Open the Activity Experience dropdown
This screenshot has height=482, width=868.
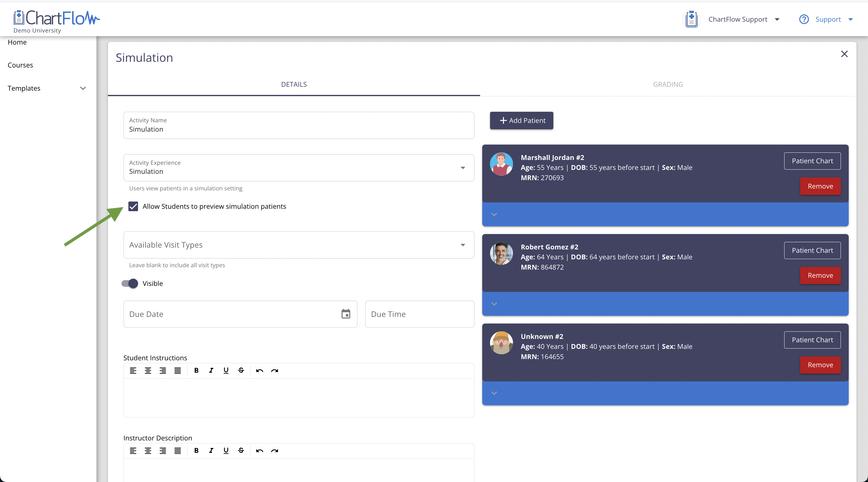tap(463, 168)
